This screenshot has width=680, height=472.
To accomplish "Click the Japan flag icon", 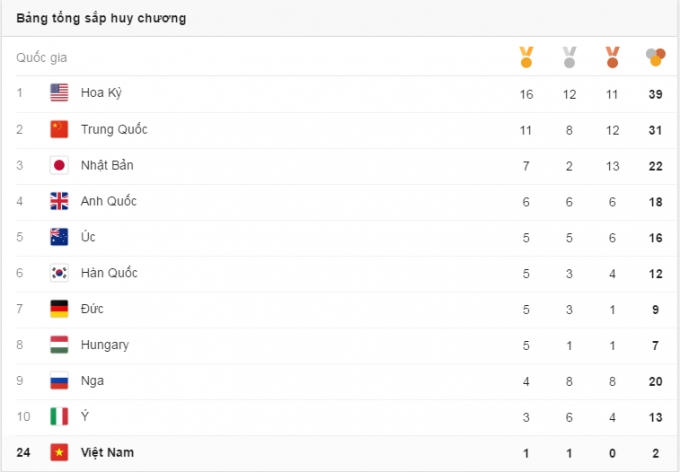I will click(59, 165).
